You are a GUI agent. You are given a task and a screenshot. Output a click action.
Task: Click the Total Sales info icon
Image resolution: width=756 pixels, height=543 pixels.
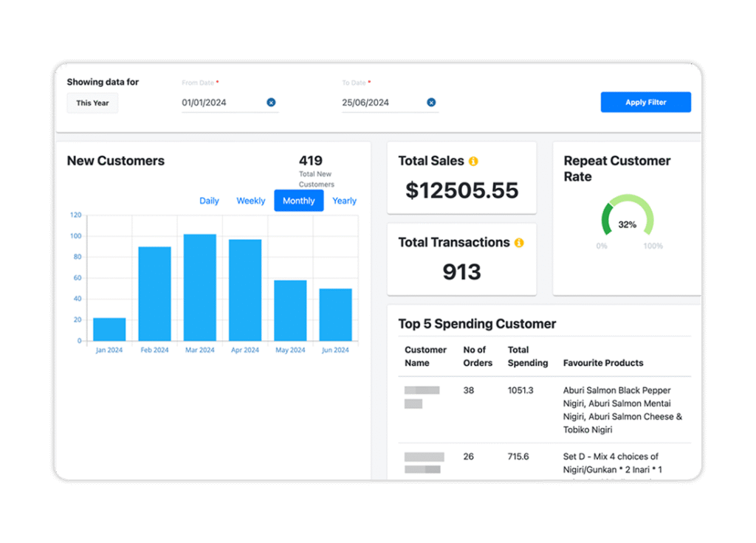473,161
